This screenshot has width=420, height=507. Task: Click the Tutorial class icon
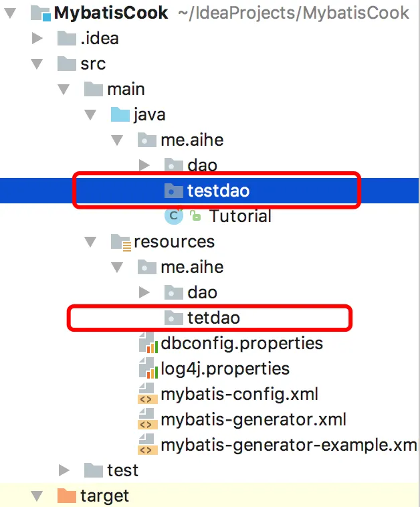[x=174, y=216]
